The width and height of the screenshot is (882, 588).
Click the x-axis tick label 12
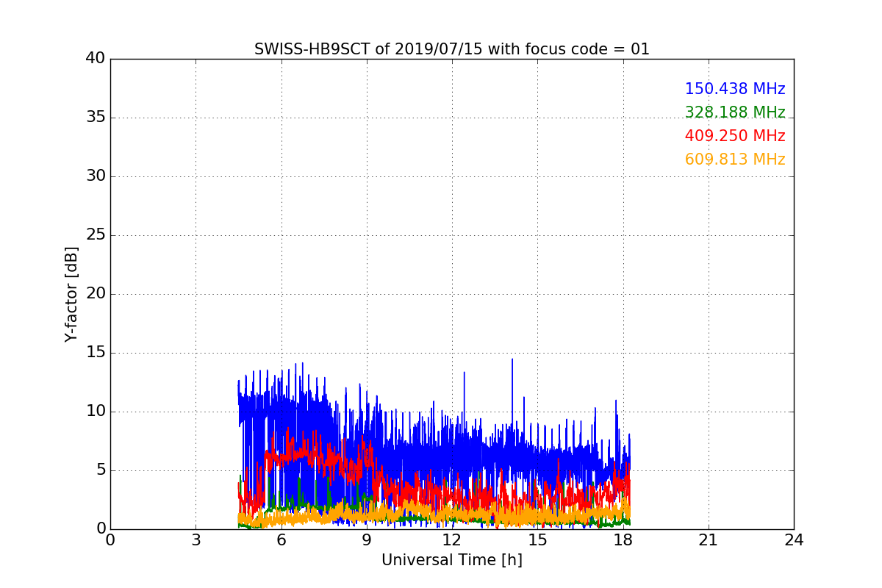pyautogui.click(x=452, y=540)
